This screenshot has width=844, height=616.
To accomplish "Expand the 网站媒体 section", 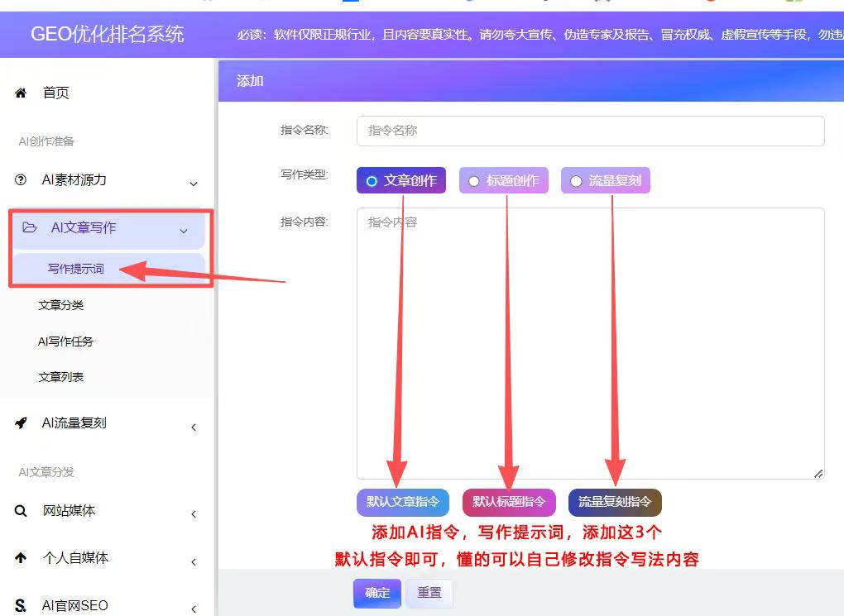I will pyautogui.click(x=194, y=513).
